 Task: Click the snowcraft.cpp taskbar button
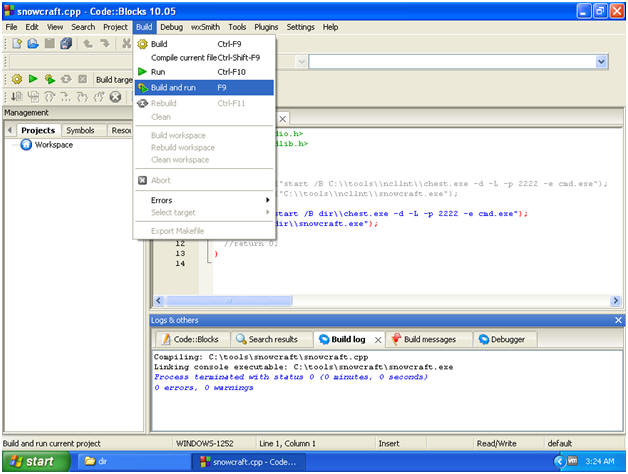click(x=248, y=462)
